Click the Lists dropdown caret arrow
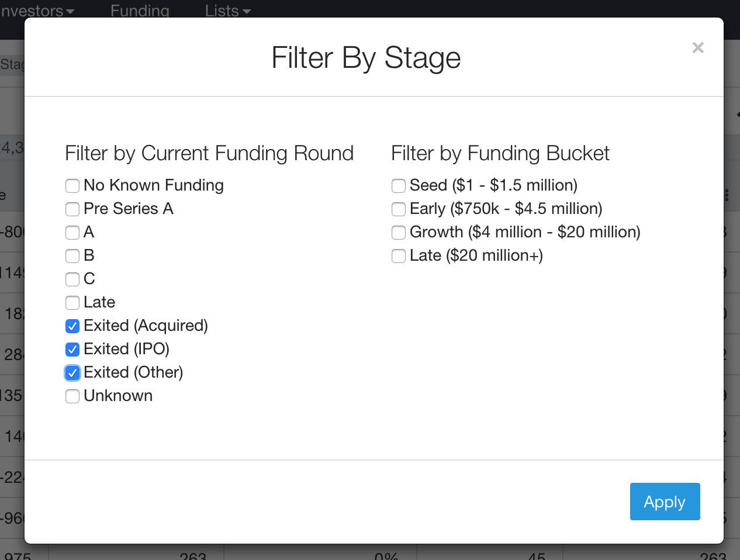 (247, 12)
